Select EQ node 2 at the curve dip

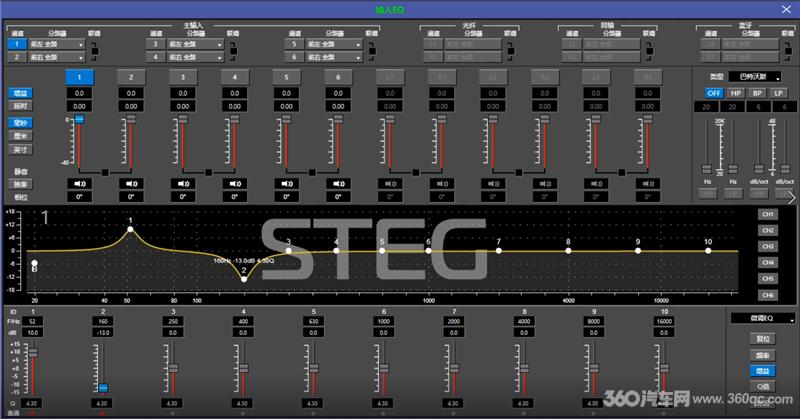point(244,279)
